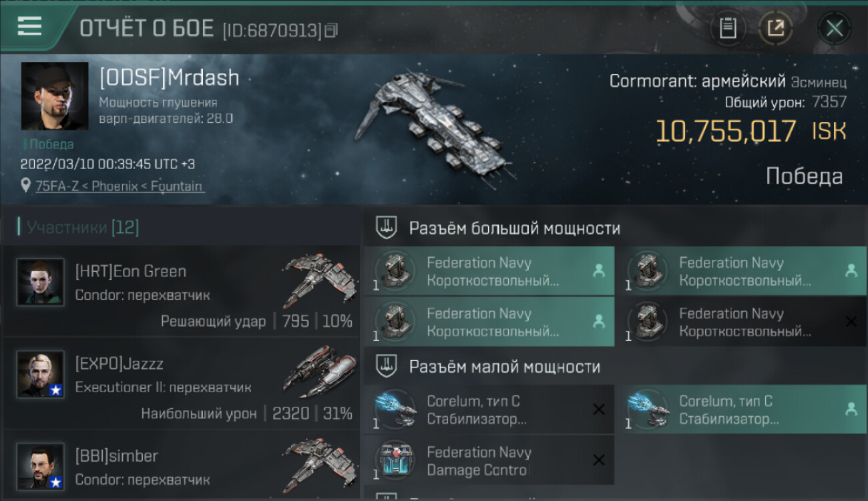Expand high power slot section header

615,228
